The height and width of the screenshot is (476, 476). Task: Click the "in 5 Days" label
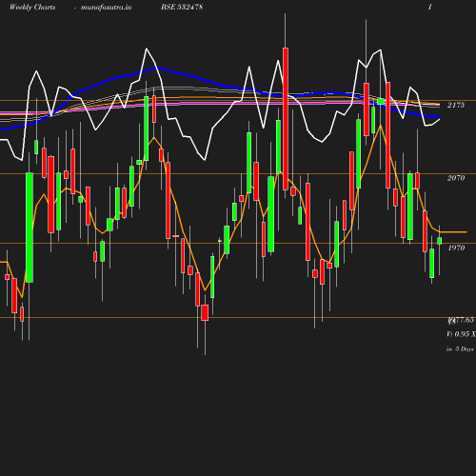(460, 349)
